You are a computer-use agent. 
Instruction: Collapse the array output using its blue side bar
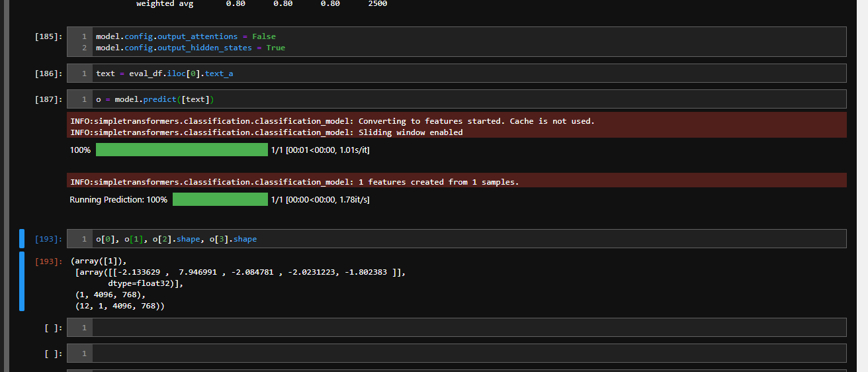click(x=22, y=281)
